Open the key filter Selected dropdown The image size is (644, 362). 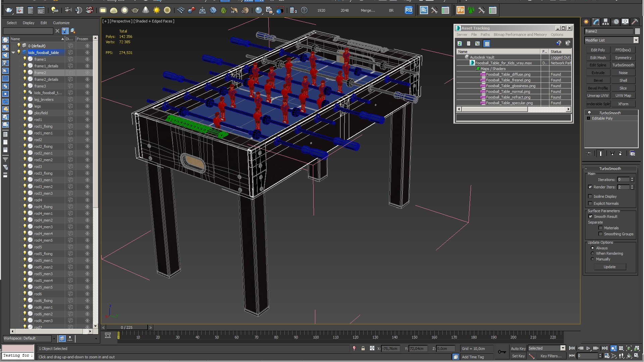click(x=563, y=348)
